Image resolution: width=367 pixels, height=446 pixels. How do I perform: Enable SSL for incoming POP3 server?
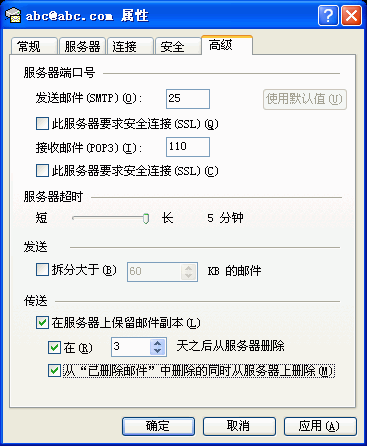[x=42, y=171]
